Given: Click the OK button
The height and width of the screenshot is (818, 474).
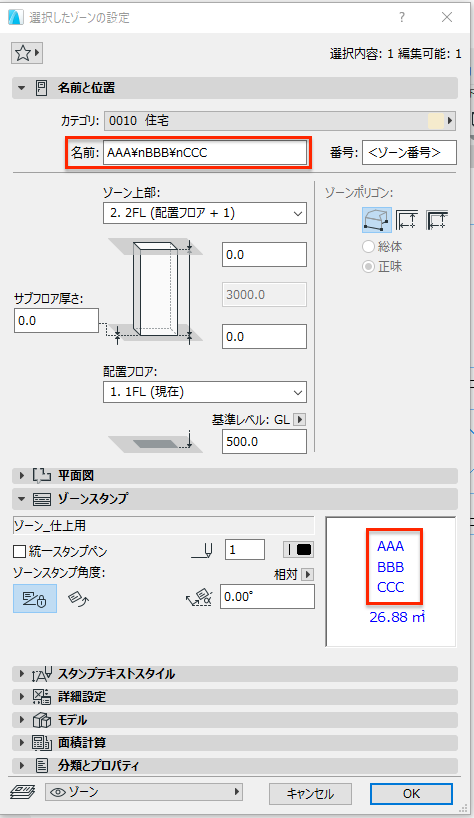Looking at the screenshot, I should coord(411,793).
